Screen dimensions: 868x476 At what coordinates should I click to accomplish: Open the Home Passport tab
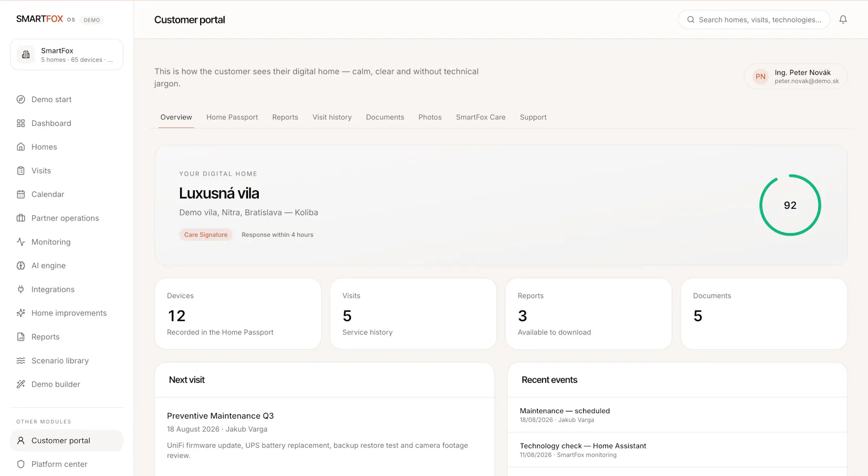tap(232, 117)
